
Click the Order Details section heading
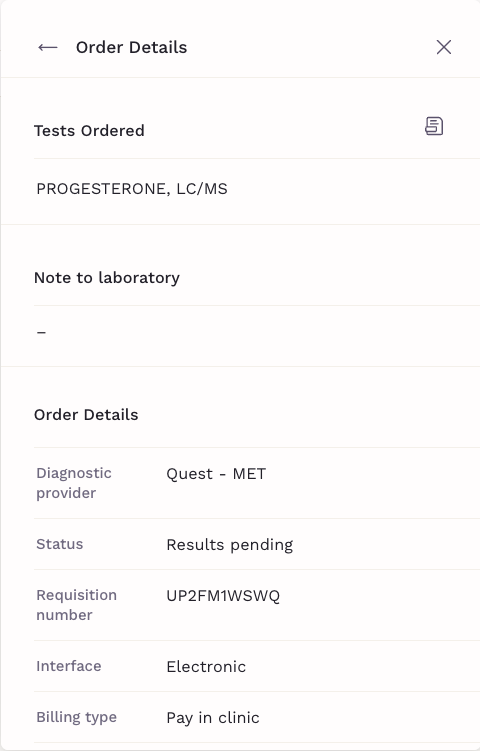coord(86,415)
